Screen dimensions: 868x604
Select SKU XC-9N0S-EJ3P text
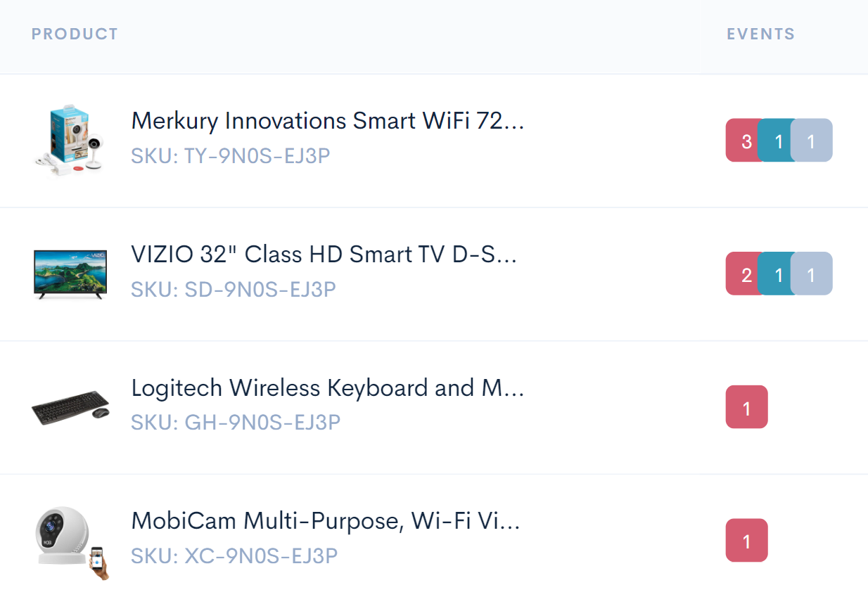(x=234, y=556)
